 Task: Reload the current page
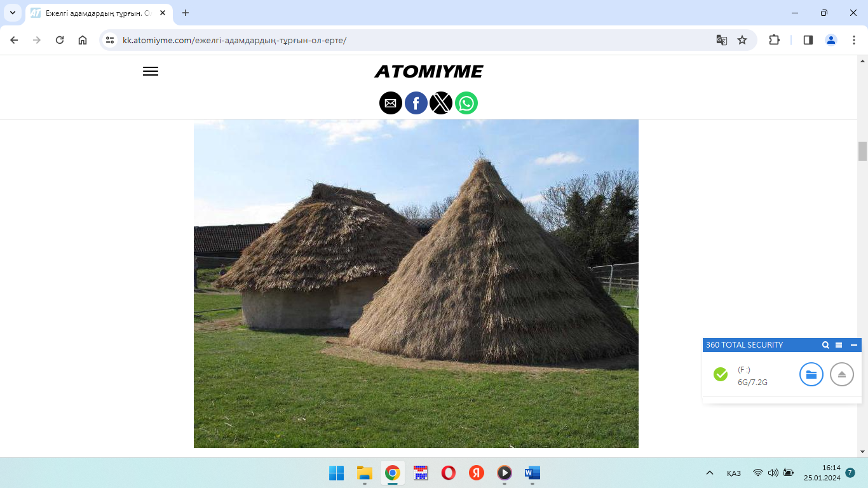click(60, 40)
